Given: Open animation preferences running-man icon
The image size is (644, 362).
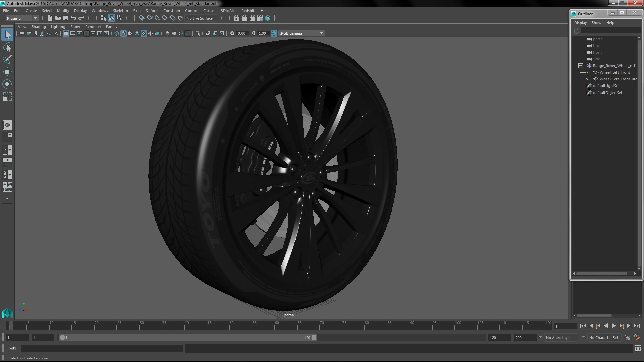Looking at the screenshot, I should click(x=637, y=338).
